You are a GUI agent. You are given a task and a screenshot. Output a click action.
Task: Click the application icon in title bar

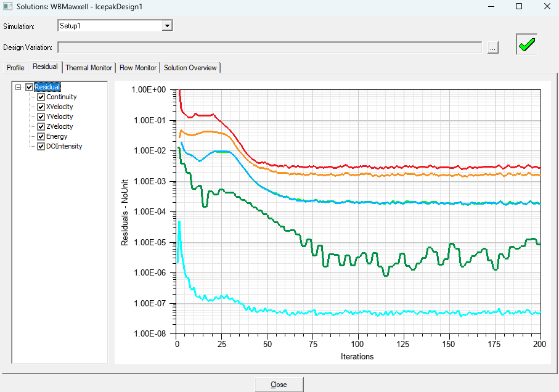click(7, 6)
